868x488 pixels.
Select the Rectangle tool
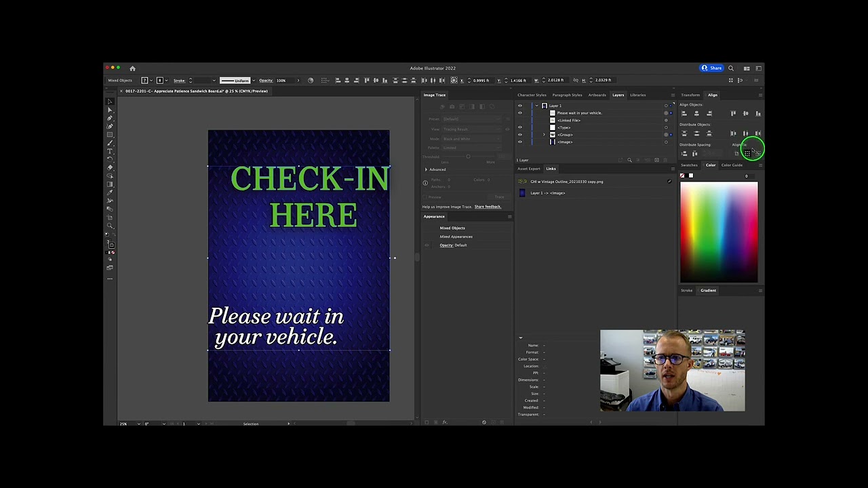pos(110,134)
